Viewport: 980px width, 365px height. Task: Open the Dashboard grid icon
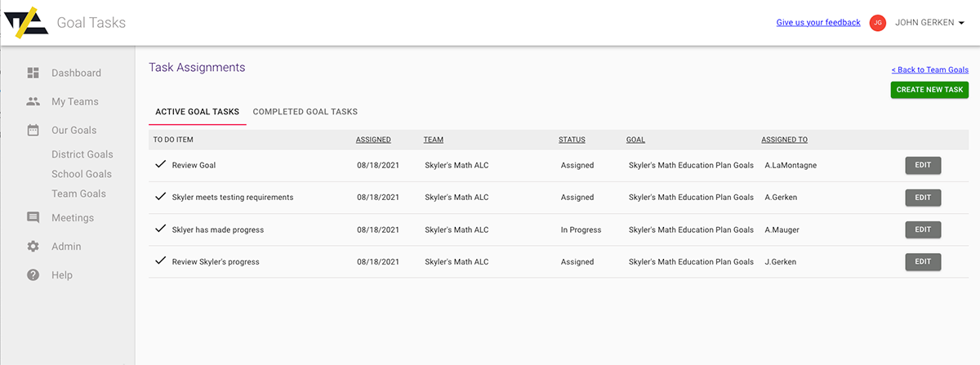33,73
